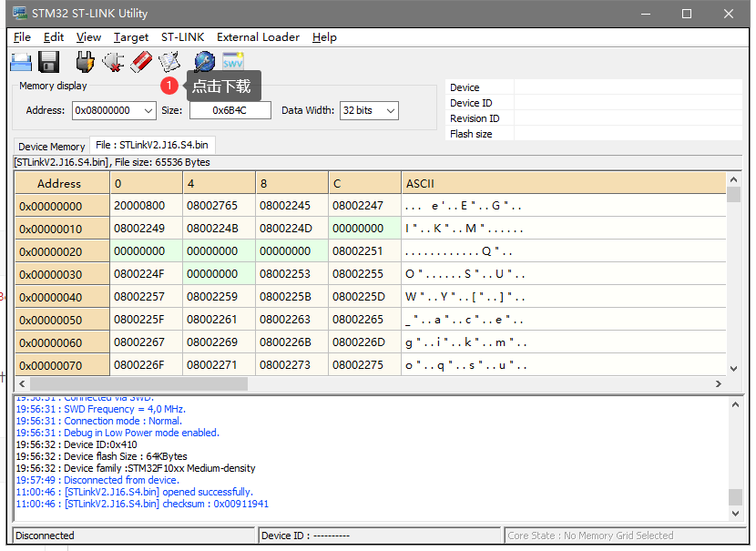Click the Full chip erase eraser icon
Image resolution: width=756 pixels, height=551 pixels.
click(141, 62)
